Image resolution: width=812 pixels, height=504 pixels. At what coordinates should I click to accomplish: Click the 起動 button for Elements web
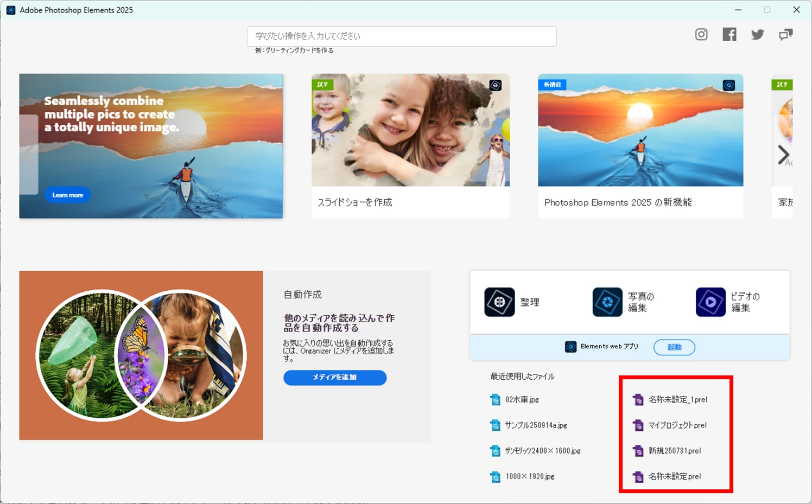pyautogui.click(x=674, y=347)
